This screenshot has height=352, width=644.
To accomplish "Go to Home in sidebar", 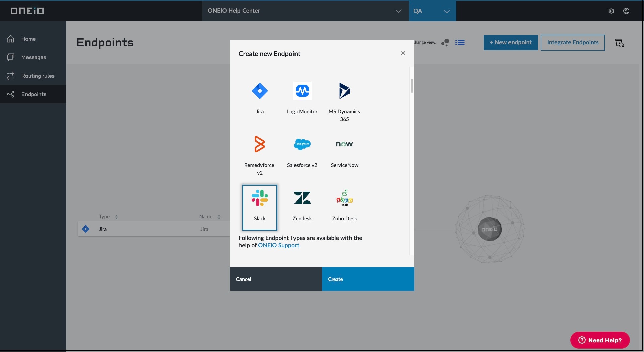I will coord(33,39).
